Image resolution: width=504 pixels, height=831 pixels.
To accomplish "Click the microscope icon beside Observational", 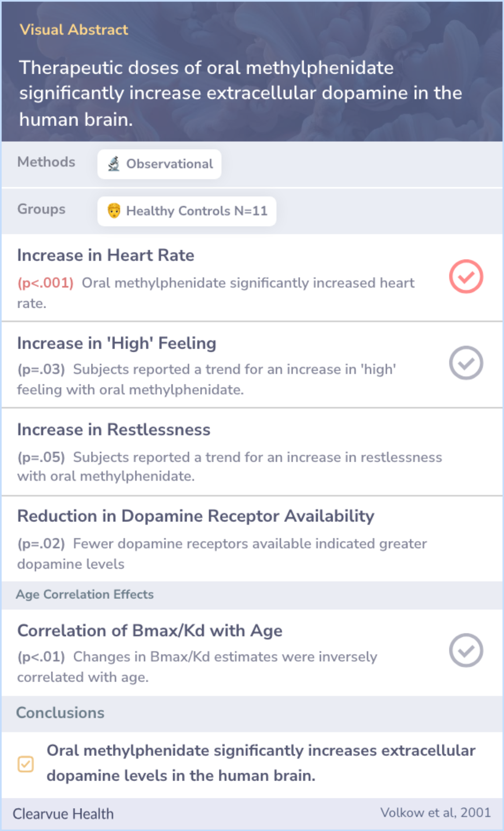I will click(114, 164).
